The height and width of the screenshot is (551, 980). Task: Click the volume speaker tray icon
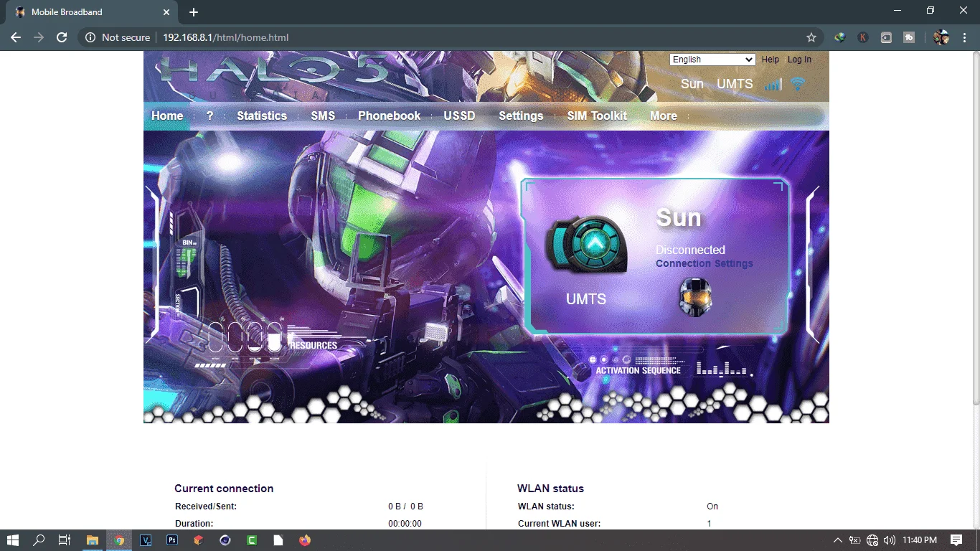coord(890,540)
